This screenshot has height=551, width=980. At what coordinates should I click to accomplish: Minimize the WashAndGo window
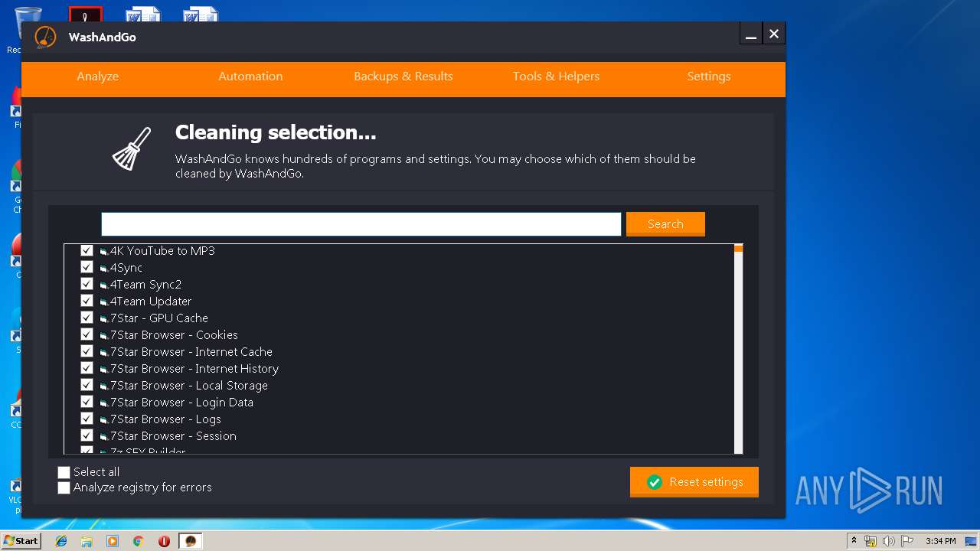coord(751,34)
